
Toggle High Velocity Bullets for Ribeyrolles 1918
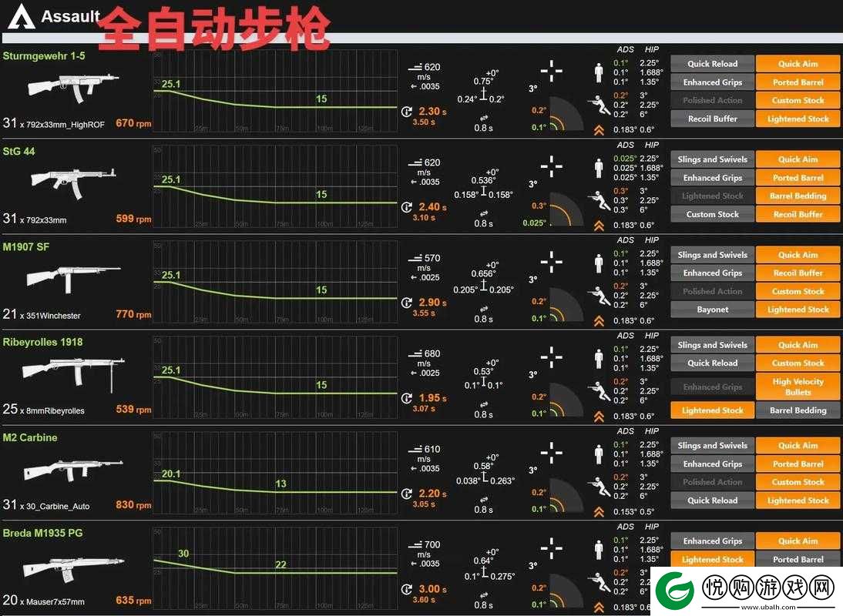[798, 387]
